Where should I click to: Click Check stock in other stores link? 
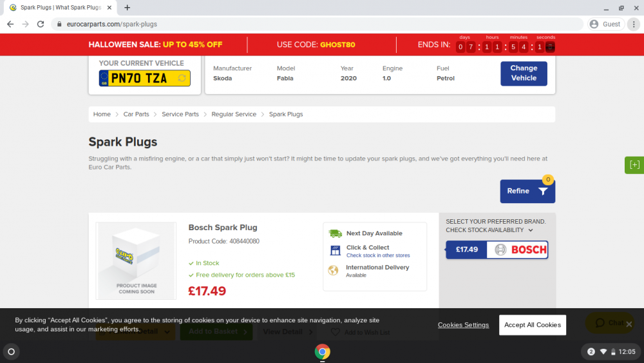pyautogui.click(x=378, y=255)
